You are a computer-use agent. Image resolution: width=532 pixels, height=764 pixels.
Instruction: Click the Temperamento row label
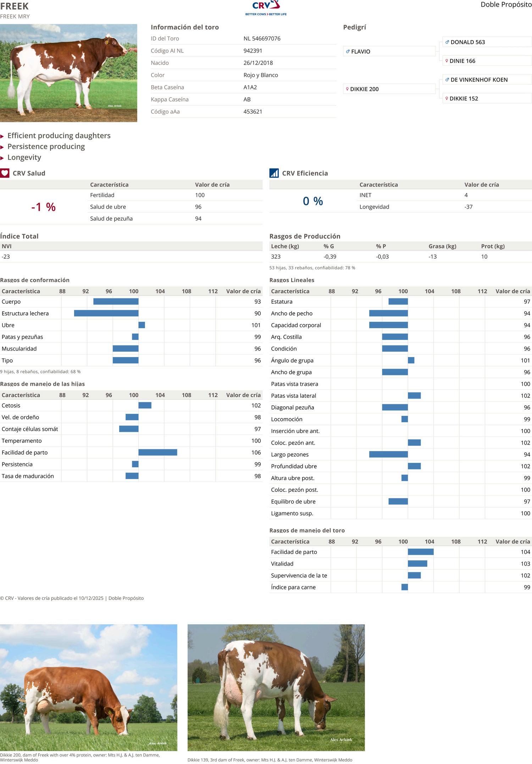[22, 441]
